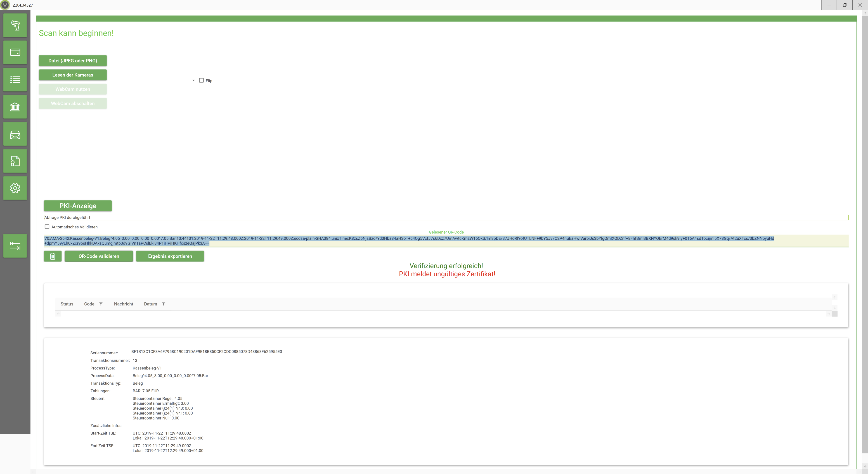Viewport: 868px width, 474px height.
Task: Click the trash icon to delete the QR code
Action: click(52, 256)
